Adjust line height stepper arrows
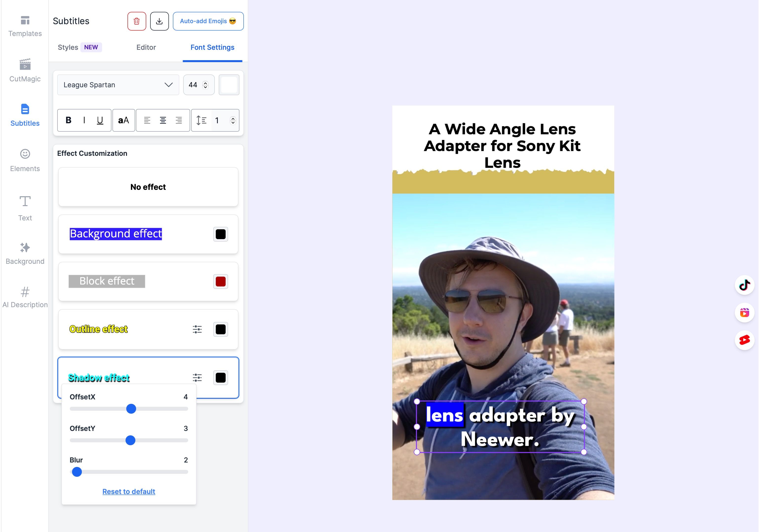 pyautogui.click(x=233, y=120)
